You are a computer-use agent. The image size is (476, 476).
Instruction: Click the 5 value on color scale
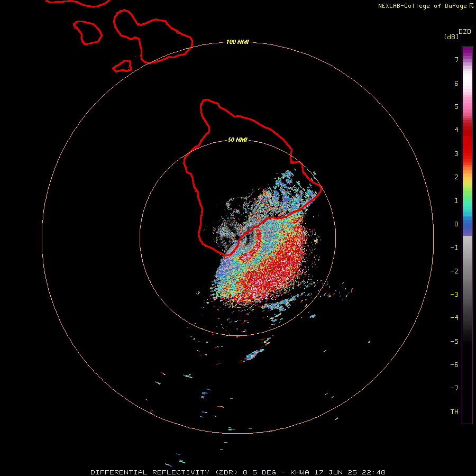click(x=456, y=106)
